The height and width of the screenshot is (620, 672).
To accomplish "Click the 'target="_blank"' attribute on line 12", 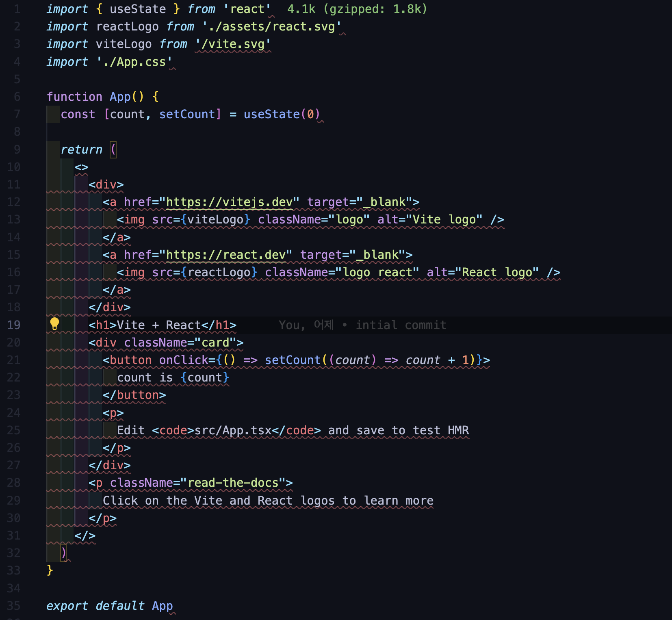I will click(360, 202).
